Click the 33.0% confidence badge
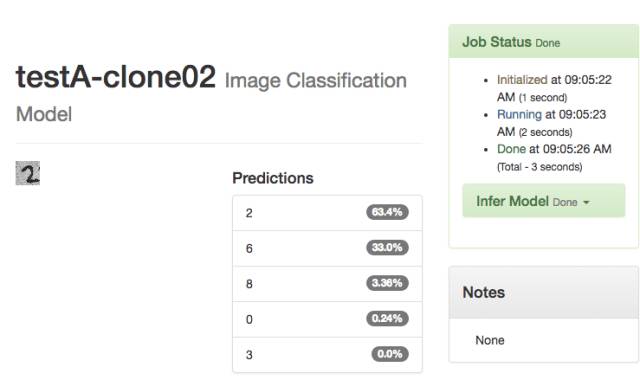Viewport: 640px width, 380px height. pyautogui.click(x=387, y=247)
